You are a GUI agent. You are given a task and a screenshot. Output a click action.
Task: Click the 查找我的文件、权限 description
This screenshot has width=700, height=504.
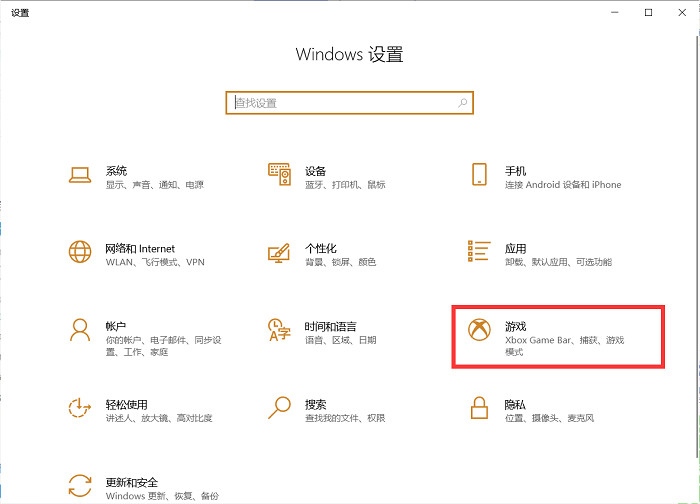345,418
